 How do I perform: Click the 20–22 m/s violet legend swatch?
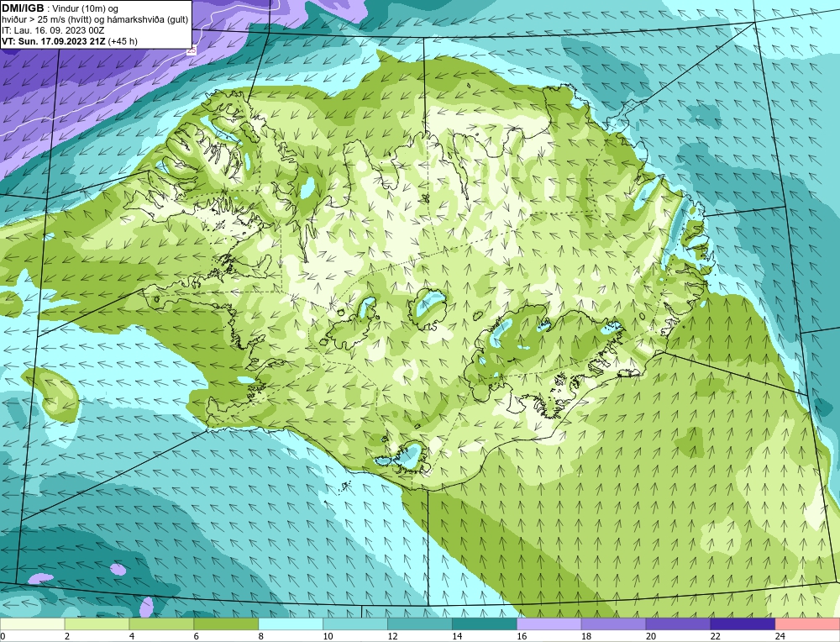click(x=678, y=624)
